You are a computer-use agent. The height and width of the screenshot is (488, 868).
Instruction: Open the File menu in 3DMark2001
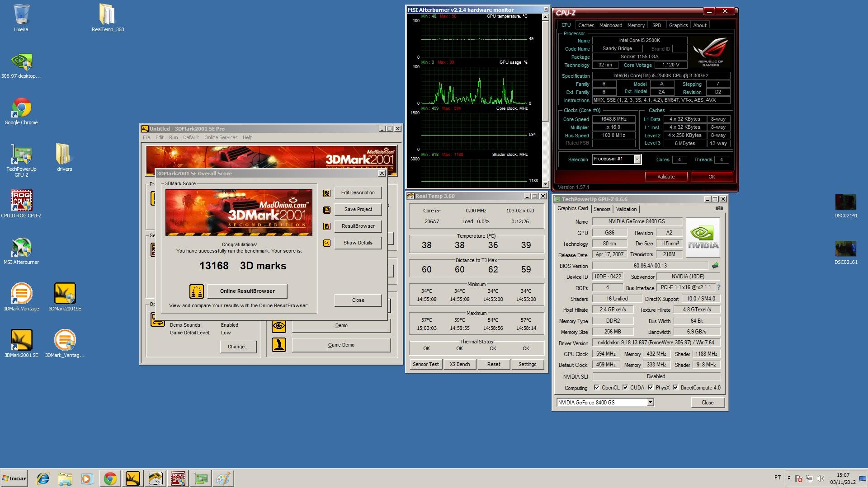146,137
